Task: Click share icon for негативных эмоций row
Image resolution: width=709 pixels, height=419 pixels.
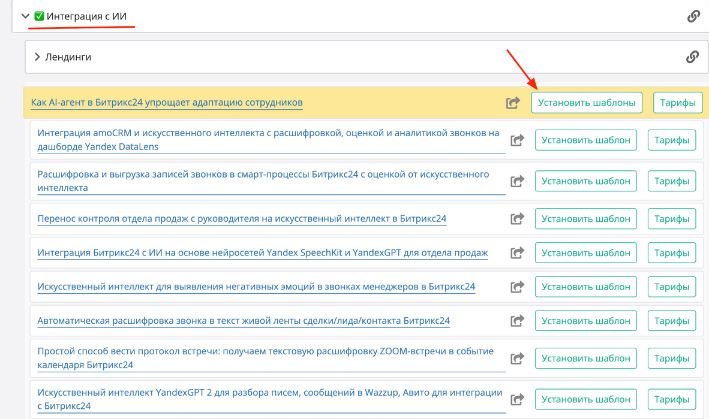Action: click(x=517, y=288)
